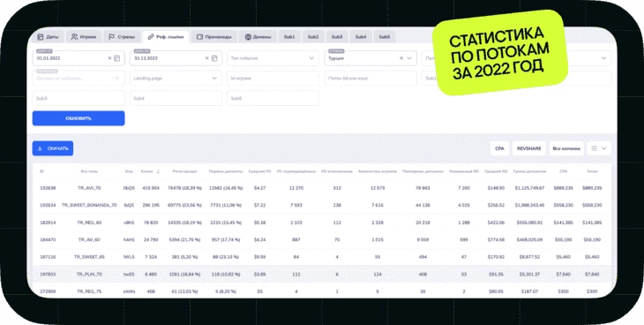The height and width of the screenshot is (325, 644).
Task: Expand the Тип события dropdown
Action: pyautogui.click(x=273, y=58)
